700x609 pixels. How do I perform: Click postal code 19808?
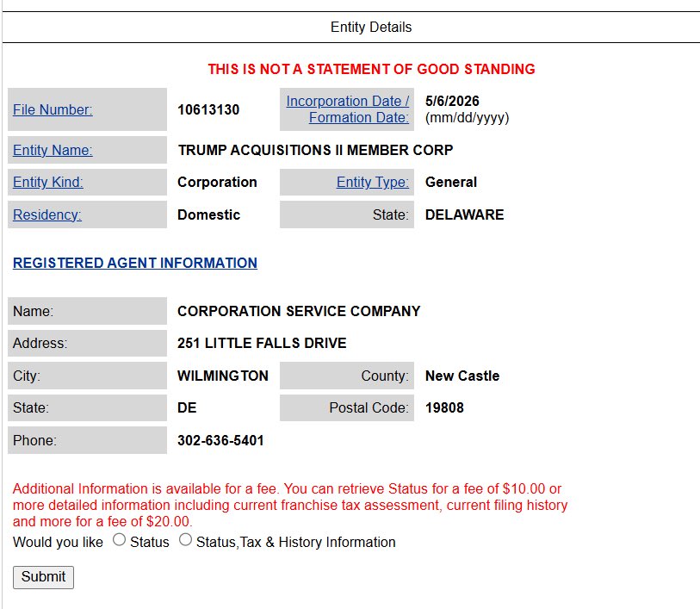(x=444, y=407)
